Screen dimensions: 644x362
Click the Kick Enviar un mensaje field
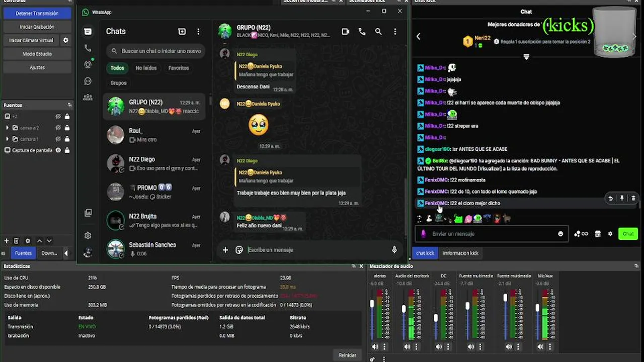[x=492, y=234]
